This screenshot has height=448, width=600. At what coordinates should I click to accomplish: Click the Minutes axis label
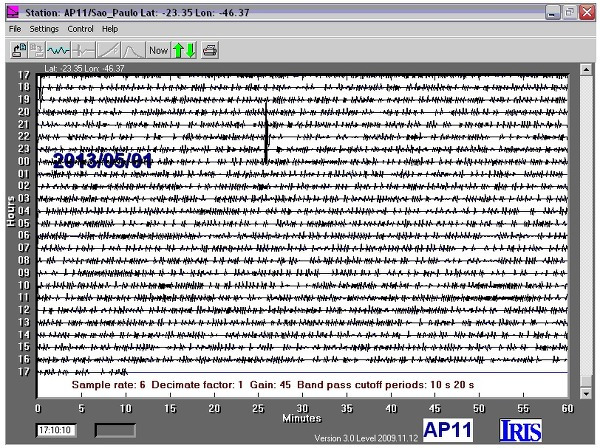(302, 418)
